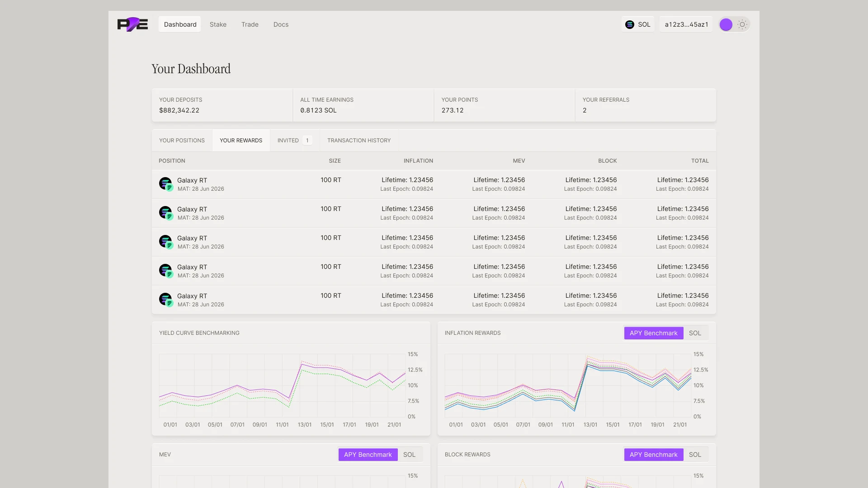Click the sun light-mode icon
This screenshot has width=868, height=488.
click(742, 24)
